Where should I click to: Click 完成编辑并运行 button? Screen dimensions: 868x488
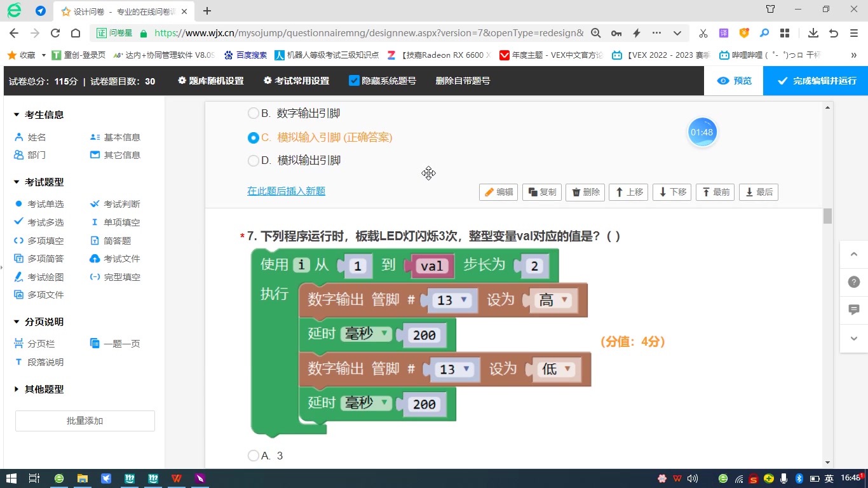tap(816, 81)
